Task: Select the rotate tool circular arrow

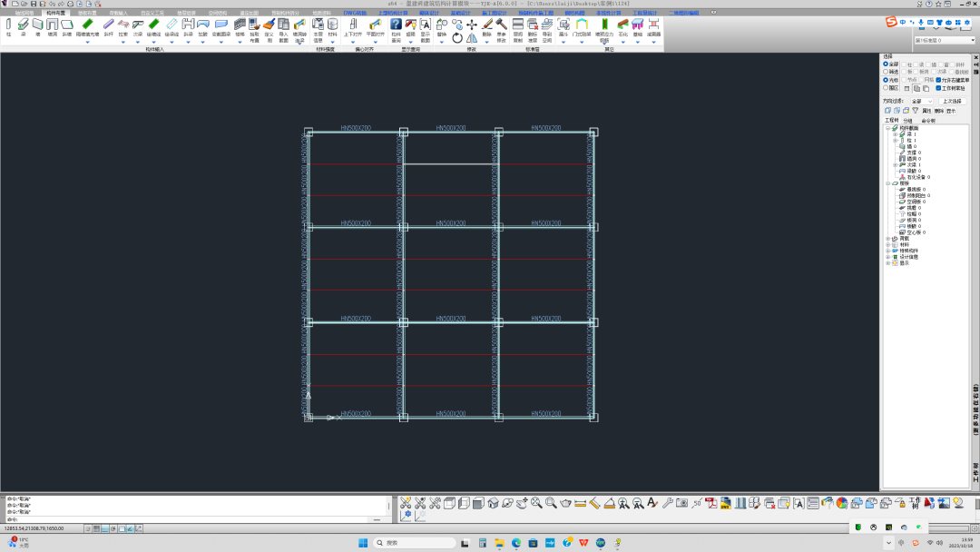Action: point(457,38)
